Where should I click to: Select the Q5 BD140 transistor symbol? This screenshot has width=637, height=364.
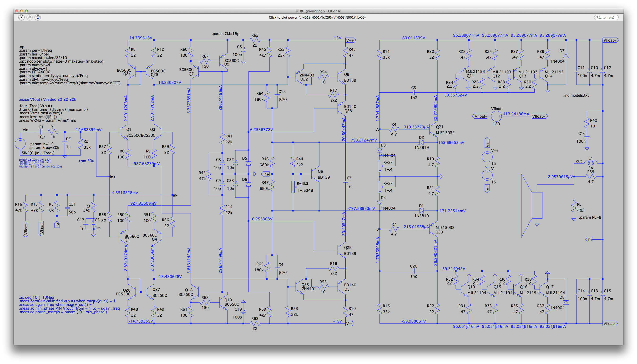pyautogui.click(x=342, y=287)
